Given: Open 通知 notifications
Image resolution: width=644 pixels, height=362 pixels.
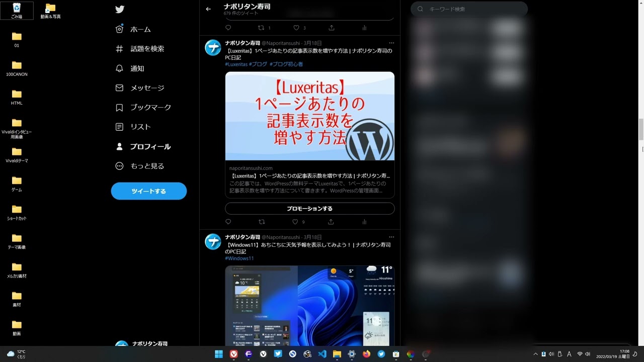Looking at the screenshot, I should pos(130,68).
